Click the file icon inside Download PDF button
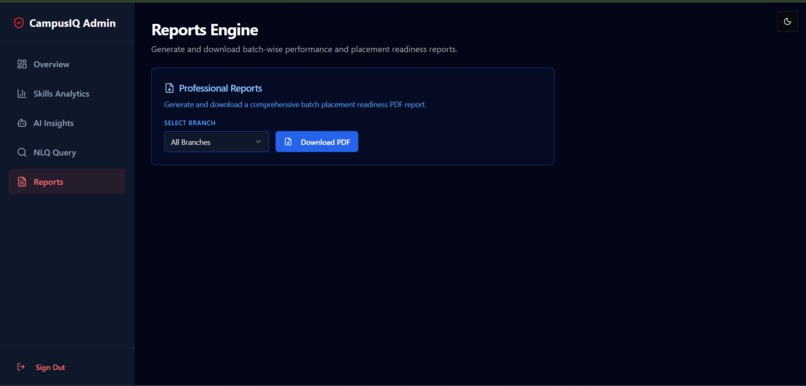 288,142
